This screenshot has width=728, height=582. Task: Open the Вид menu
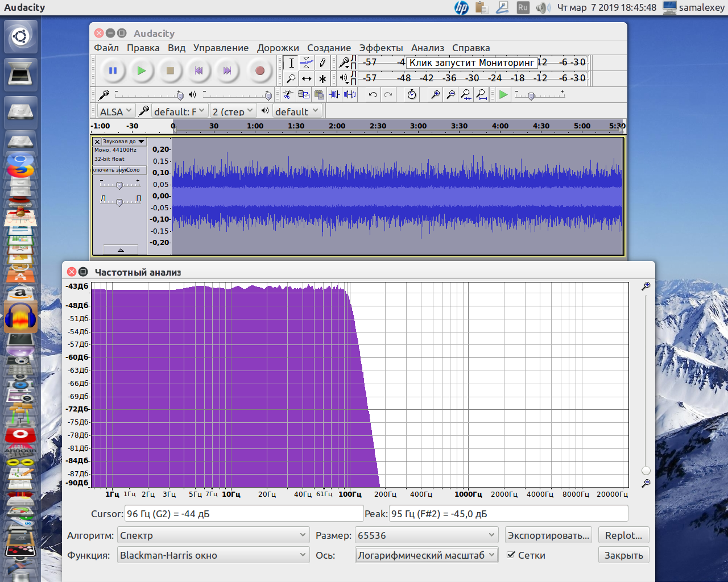[x=176, y=48]
